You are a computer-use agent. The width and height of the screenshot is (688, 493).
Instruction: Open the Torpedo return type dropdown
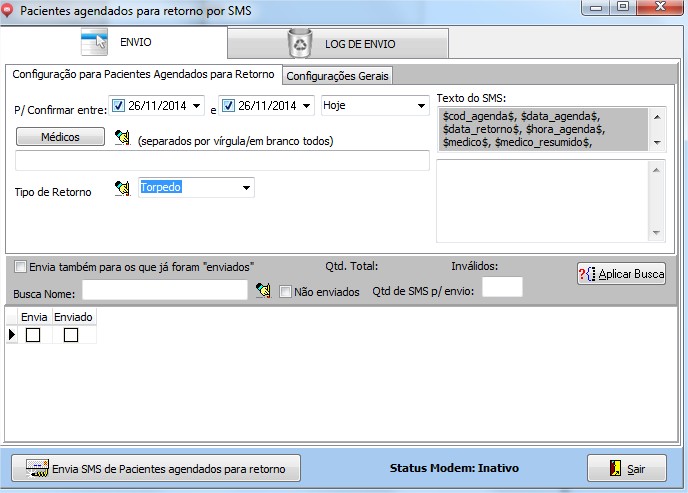pyautogui.click(x=246, y=187)
